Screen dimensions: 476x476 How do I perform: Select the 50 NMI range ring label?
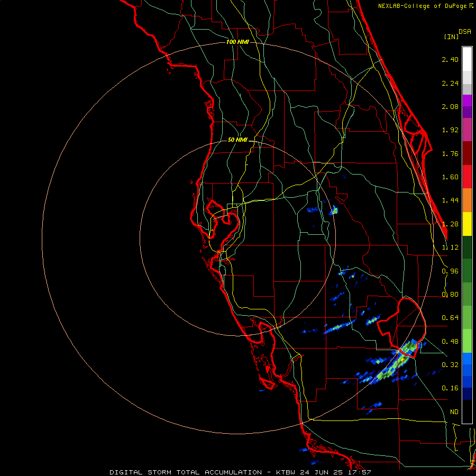pos(237,140)
